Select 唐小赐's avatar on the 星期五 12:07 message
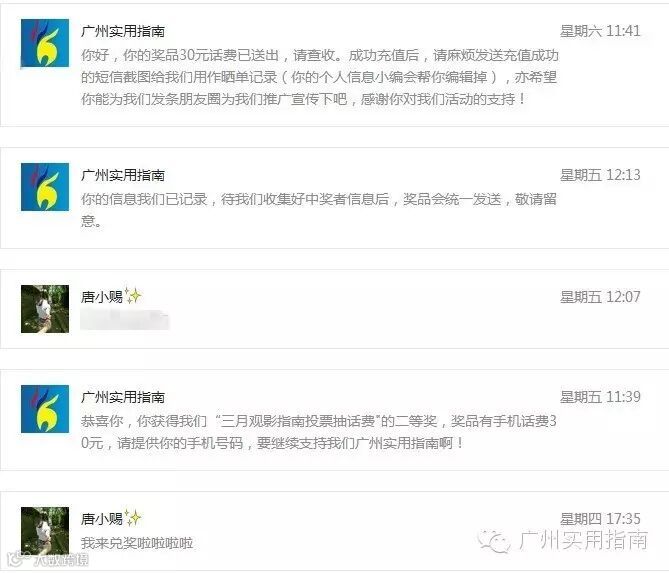669x573 pixels. [45, 309]
